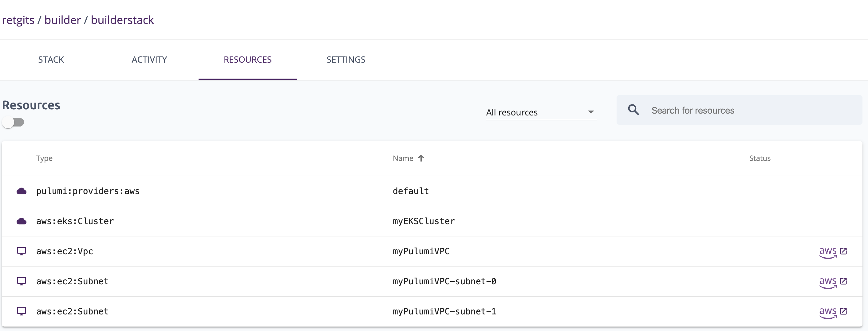
Task: Select the RESOURCES tab
Action: click(248, 60)
